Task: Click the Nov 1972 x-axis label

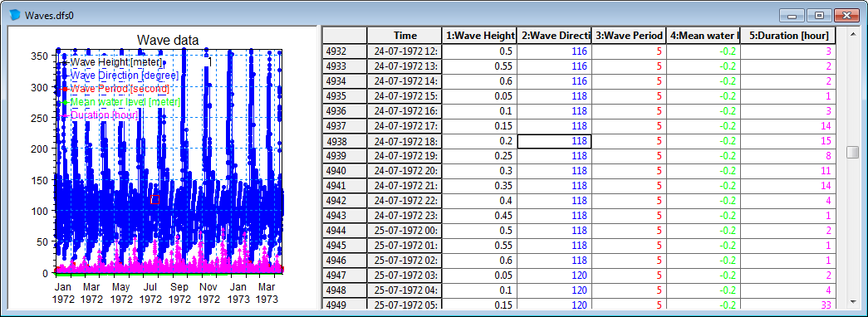Action: pyautogui.click(x=208, y=293)
